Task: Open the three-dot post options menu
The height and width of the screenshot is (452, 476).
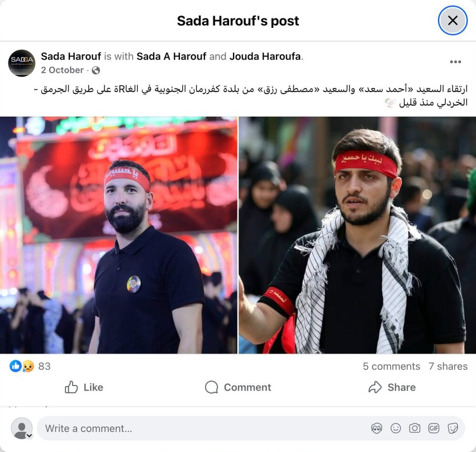Action: tap(456, 62)
